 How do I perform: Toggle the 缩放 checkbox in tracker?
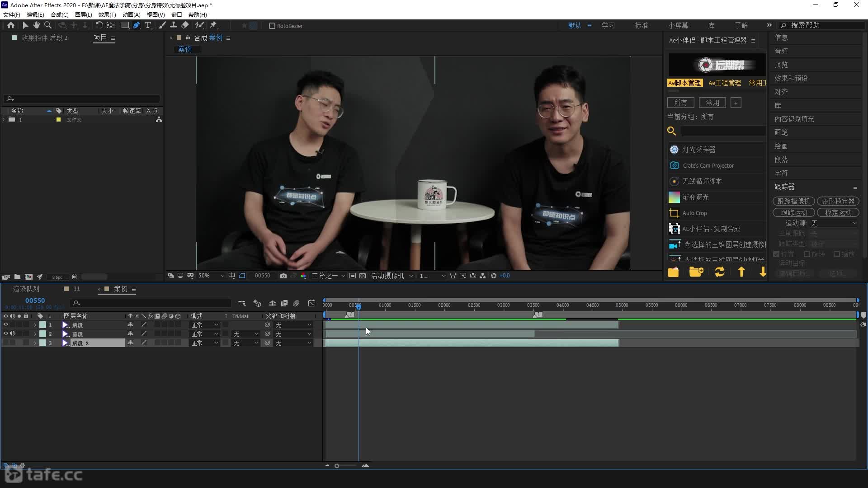pos(837,254)
